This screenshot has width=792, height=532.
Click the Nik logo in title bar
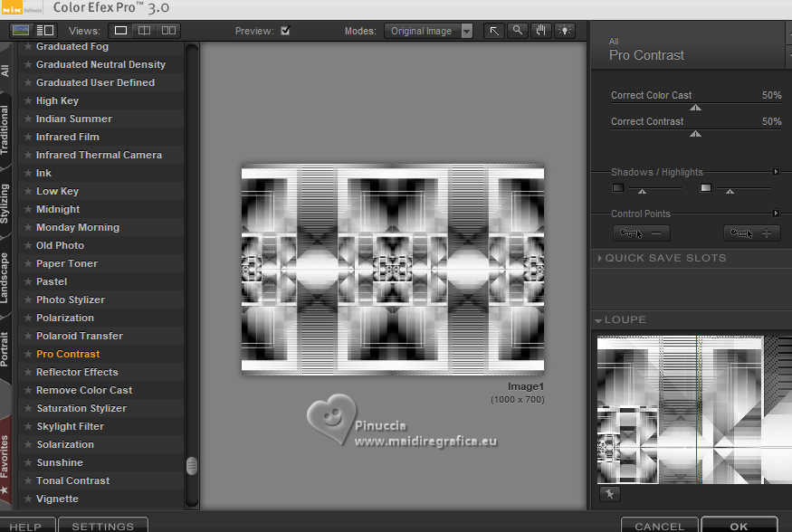12,7
